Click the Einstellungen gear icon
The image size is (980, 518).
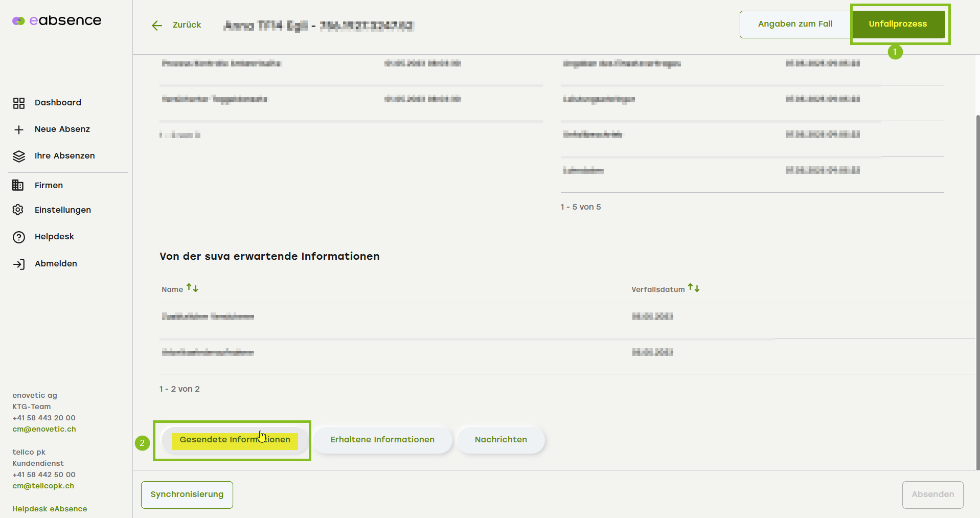click(18, 210)
